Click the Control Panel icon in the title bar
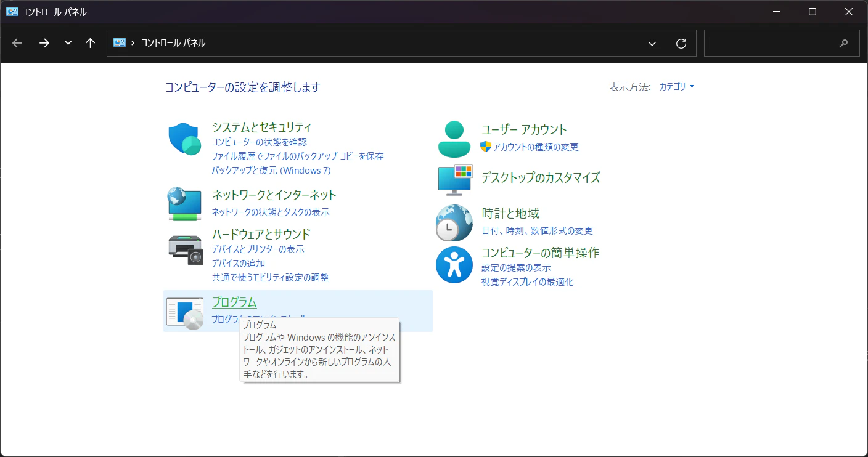This screenshot has width=868, height=457. (12, 12)
